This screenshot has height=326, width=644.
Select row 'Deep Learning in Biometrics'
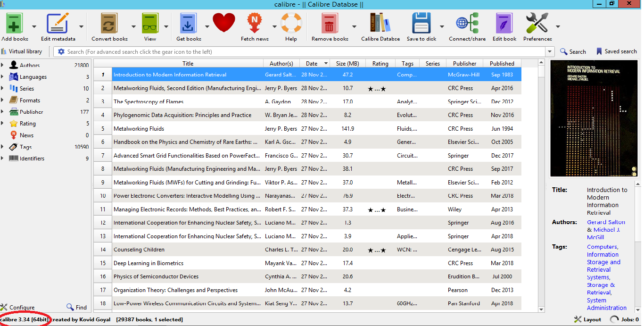pos(307,263)
